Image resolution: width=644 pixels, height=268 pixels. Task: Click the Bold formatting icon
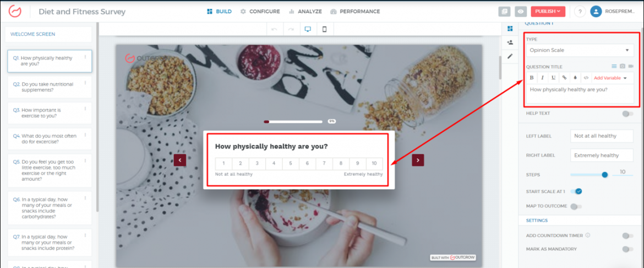(x=532, y=78)
